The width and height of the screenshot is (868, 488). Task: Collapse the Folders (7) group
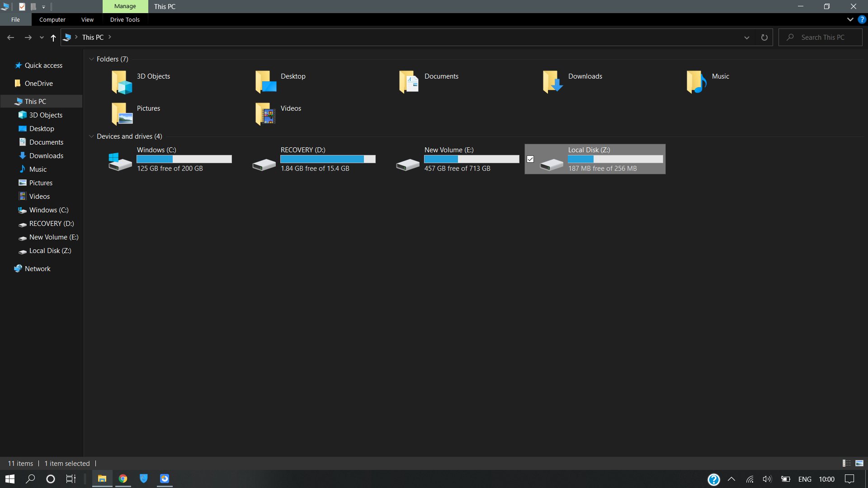pyautogui.click(x=91, y=59)
